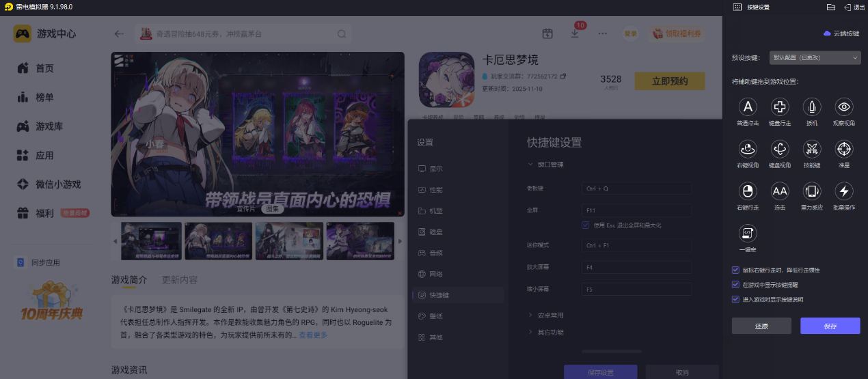
Task: Open the calendar check-in icon
Action: pyautogui.click(x=547, y=33)
